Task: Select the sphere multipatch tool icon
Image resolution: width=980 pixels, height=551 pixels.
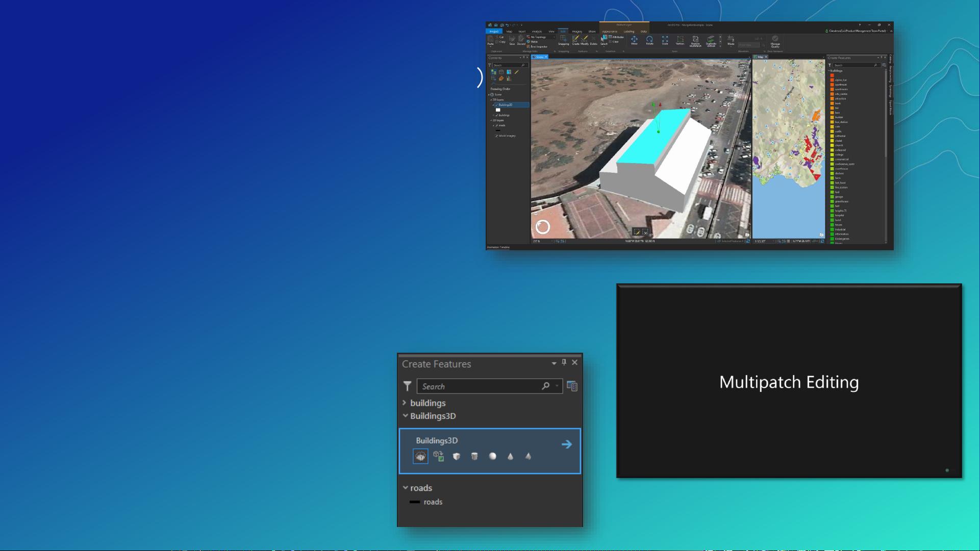Action: pyautogui.click(x=492, y=456)
